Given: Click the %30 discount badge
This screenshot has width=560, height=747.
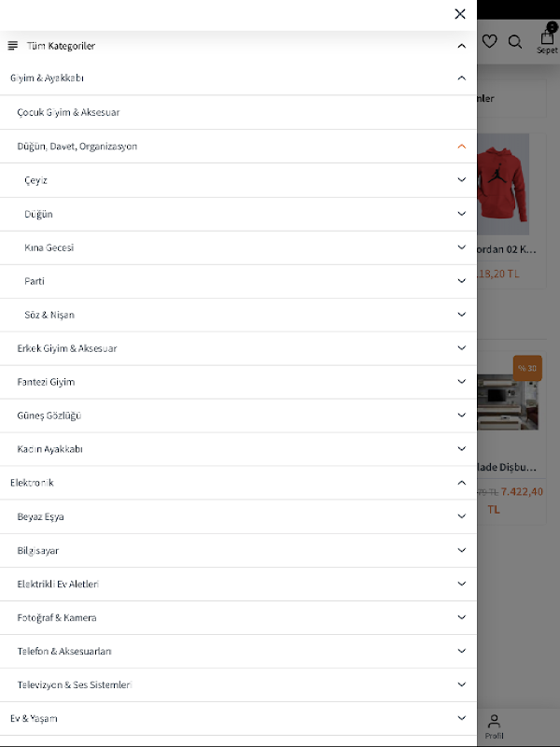Looking at the screenshot, I should 527,368.
